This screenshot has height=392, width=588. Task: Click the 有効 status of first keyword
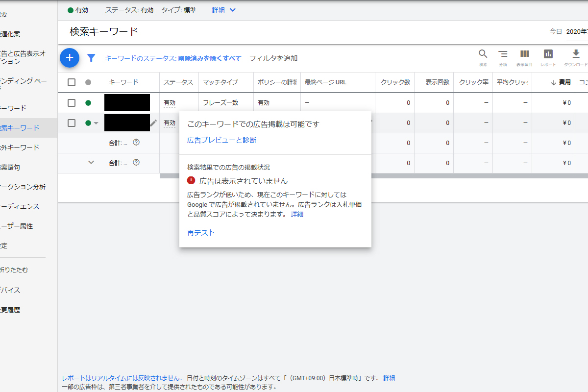click(x=170, y=103)
